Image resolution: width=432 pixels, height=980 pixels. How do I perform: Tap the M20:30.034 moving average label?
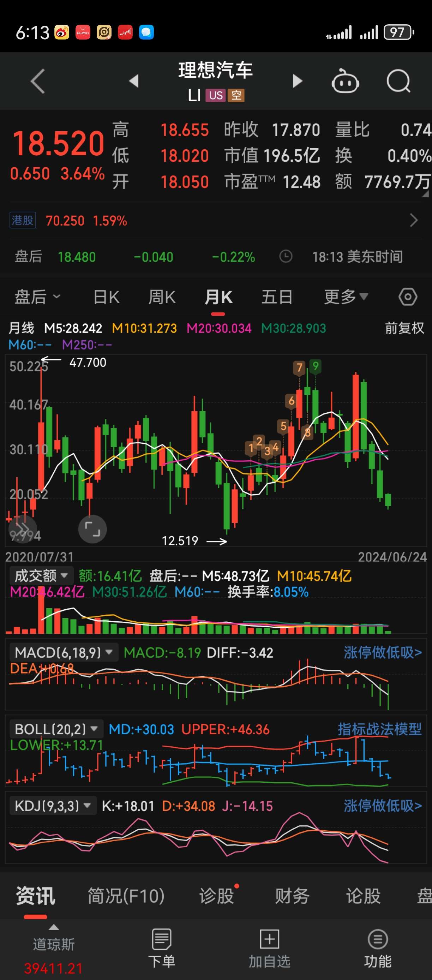click(x=219, y=328)
